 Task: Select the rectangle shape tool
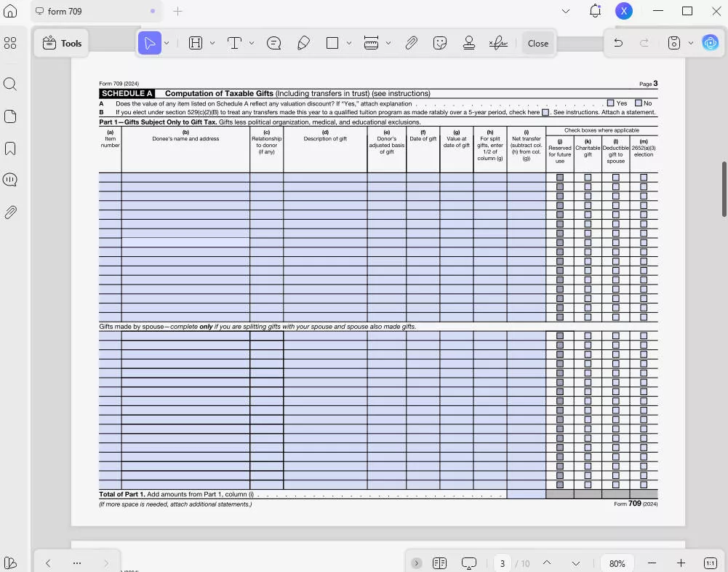(333, 43)
